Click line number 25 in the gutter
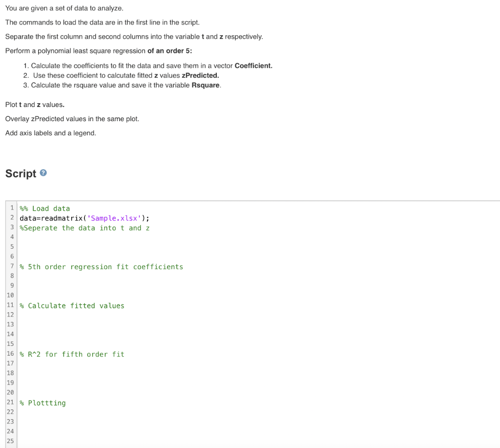This screenshot has height=448, width=500. pos(10,441)
